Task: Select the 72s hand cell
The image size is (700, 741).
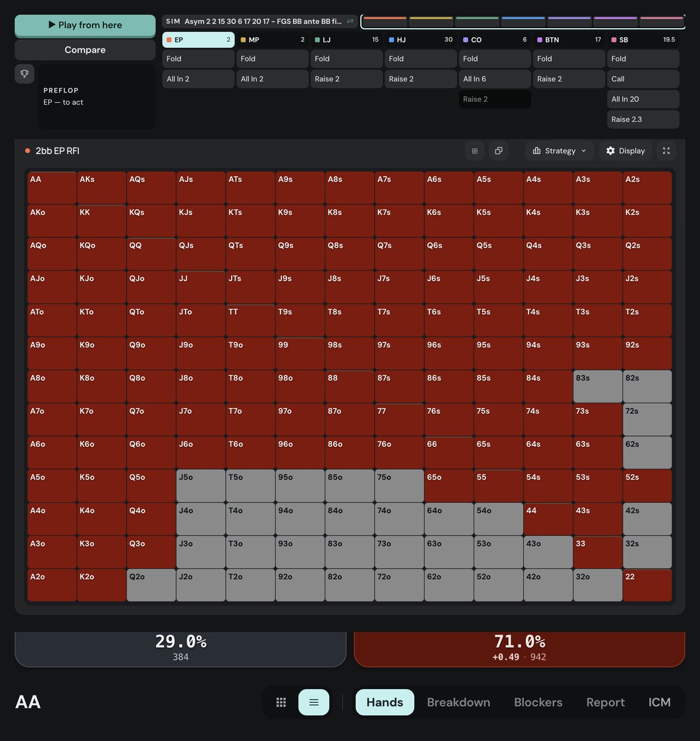Action: [x=647, y=420]
